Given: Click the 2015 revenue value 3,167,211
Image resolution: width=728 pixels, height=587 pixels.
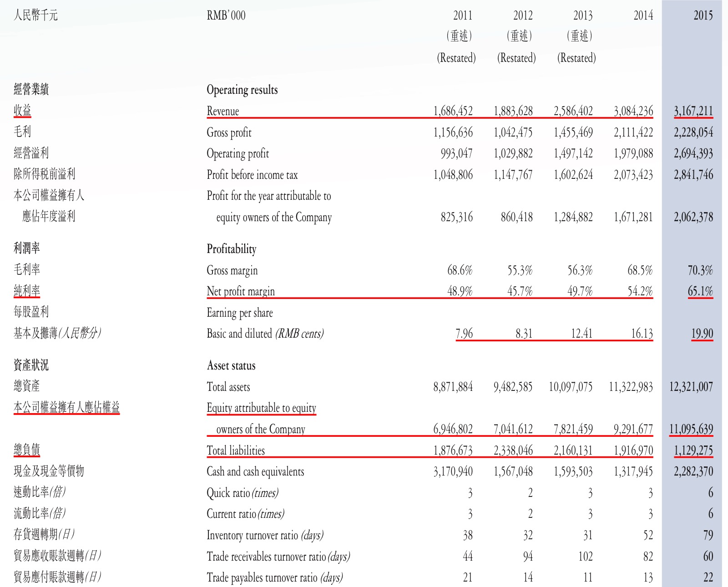Looking at the screenshot, I should click(x=693, y=111).
